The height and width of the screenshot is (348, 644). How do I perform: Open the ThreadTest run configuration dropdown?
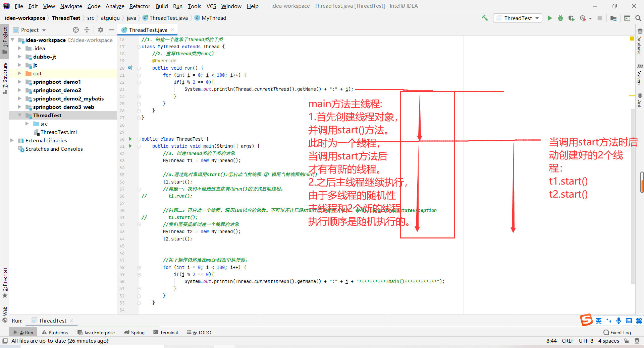[518, 18]
